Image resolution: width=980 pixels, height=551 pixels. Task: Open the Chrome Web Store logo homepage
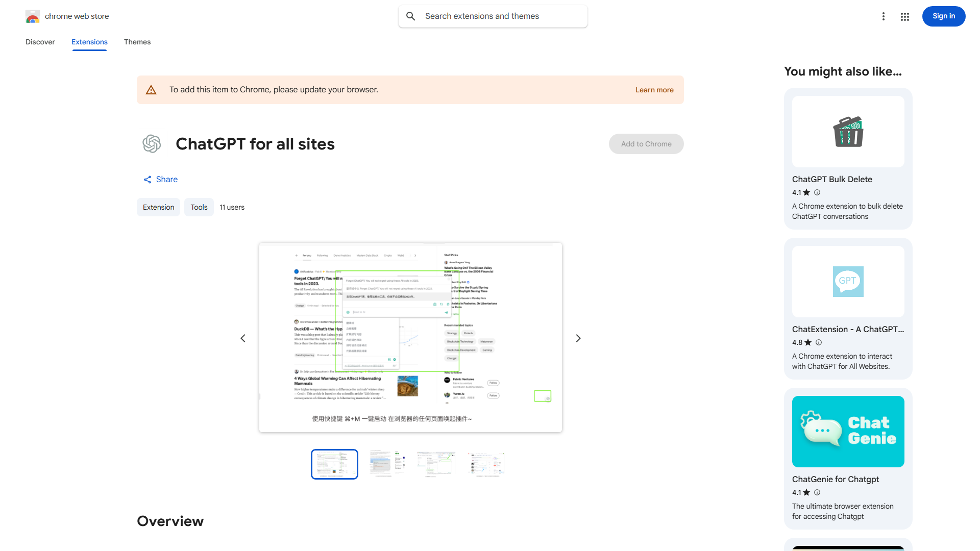click(x=33, y=16)
